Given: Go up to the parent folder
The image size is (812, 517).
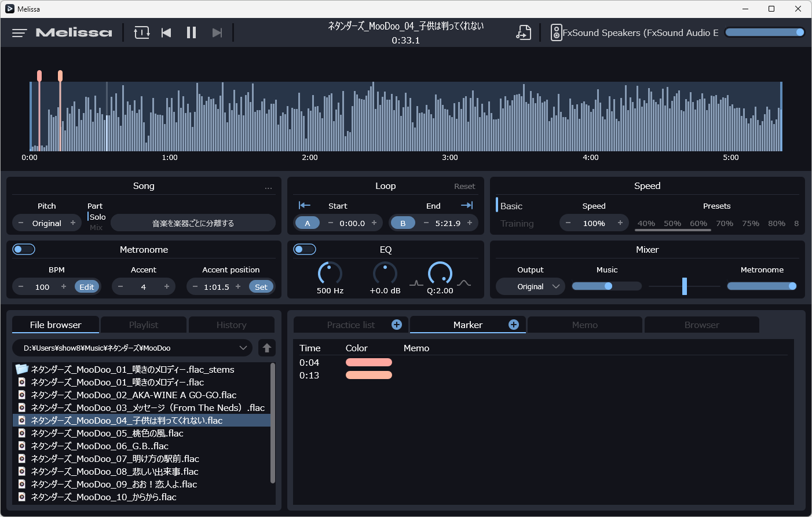Looking at the screenshot, I should (x=267, y=348).
